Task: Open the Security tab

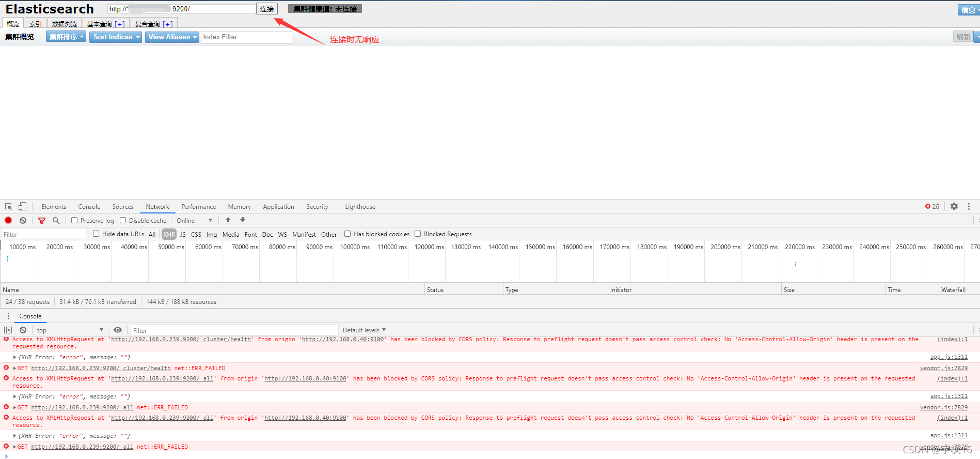Action: pyautogui.click(x=317, y=206)
